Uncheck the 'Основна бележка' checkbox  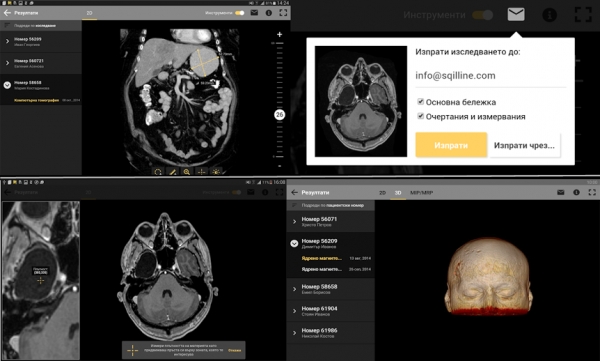click(x=421, y=102)
